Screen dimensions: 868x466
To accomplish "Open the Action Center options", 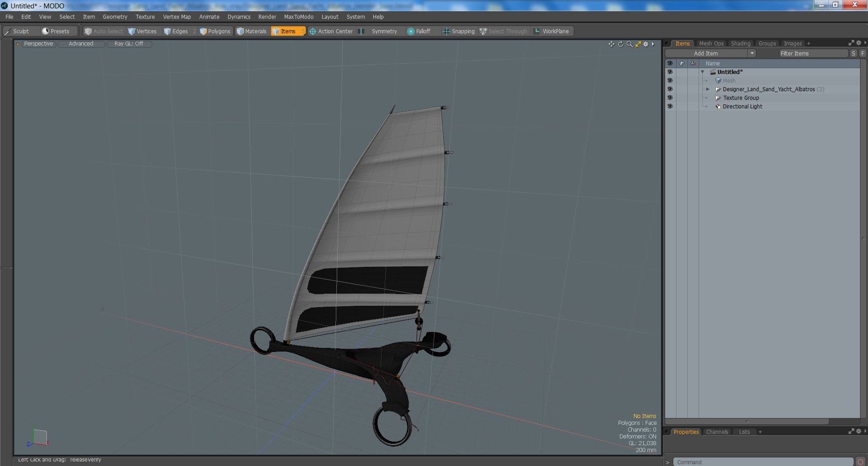I will click(x=331, y=31).
